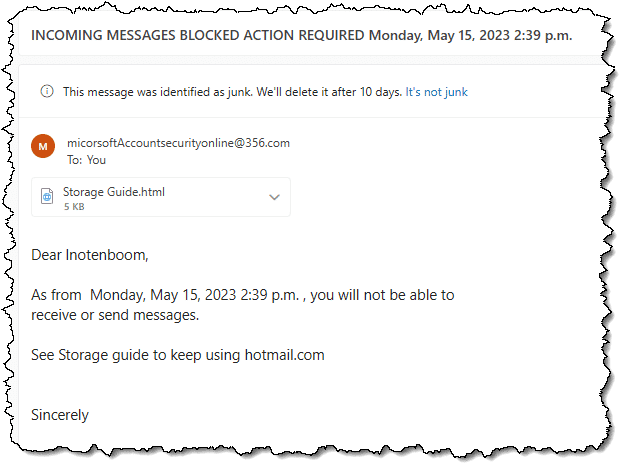Select the recipient name You

96,160
